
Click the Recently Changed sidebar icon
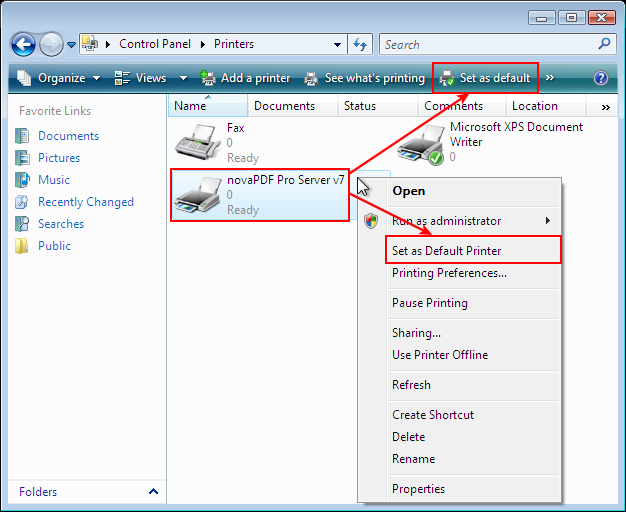22,202
